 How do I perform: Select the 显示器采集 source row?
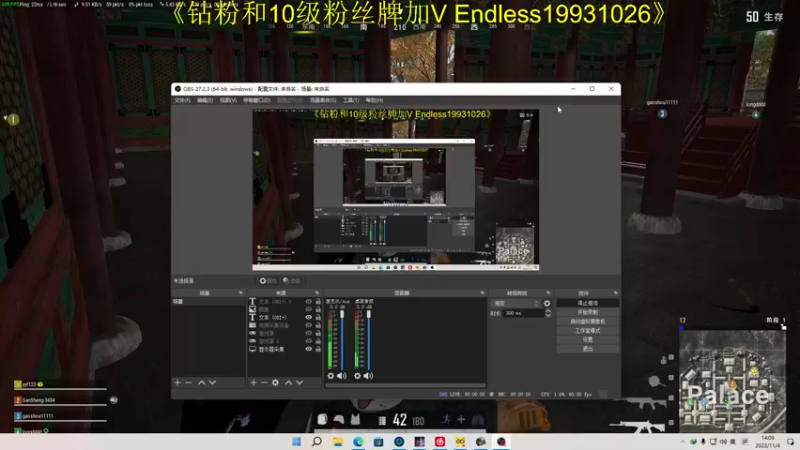(x=285, y=349)
